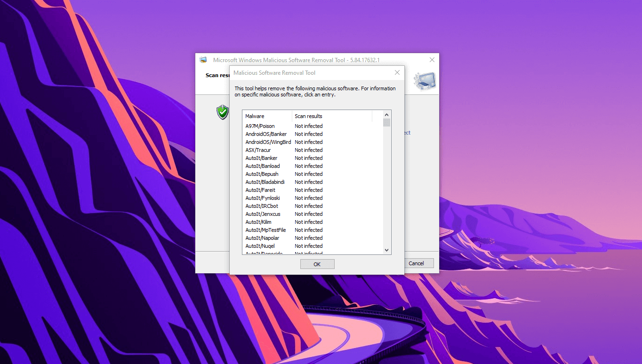Click the OK button in results dialog
The image size is (642, 364).
click(x=317, y=264)
